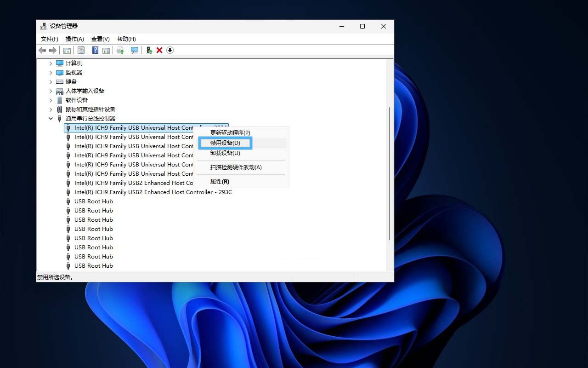Select the second USB Root Hub entry

[x=93, y=210]
